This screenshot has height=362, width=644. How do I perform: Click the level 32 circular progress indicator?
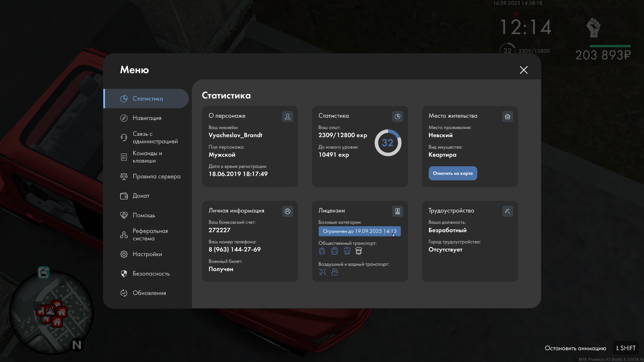coord(388,143)
